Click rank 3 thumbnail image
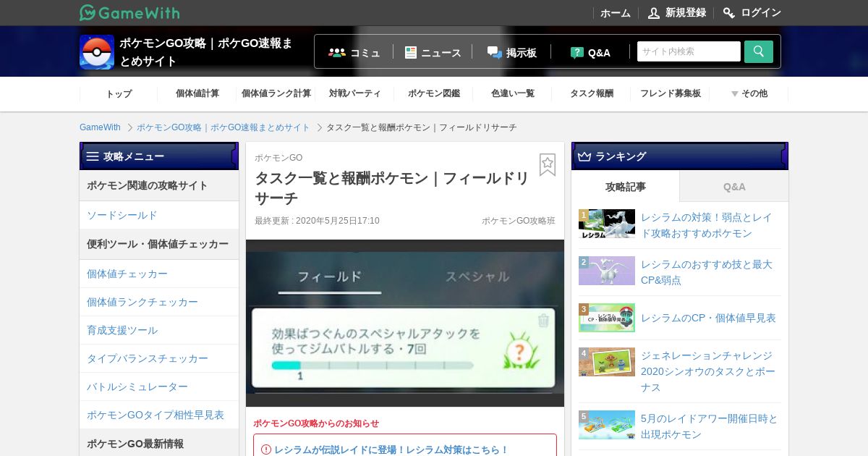This screenshot has width=868, height=456. pyautogui.click(x=607, y=318)
